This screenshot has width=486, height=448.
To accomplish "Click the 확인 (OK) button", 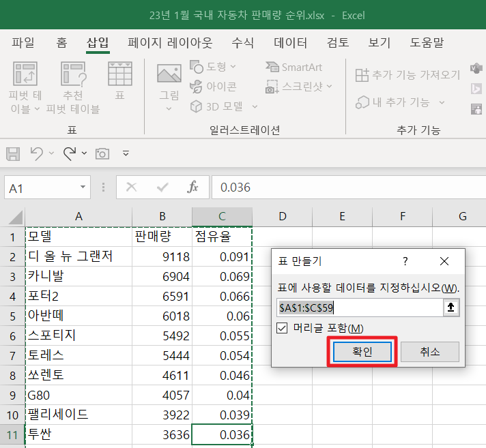I will point(362,352).
